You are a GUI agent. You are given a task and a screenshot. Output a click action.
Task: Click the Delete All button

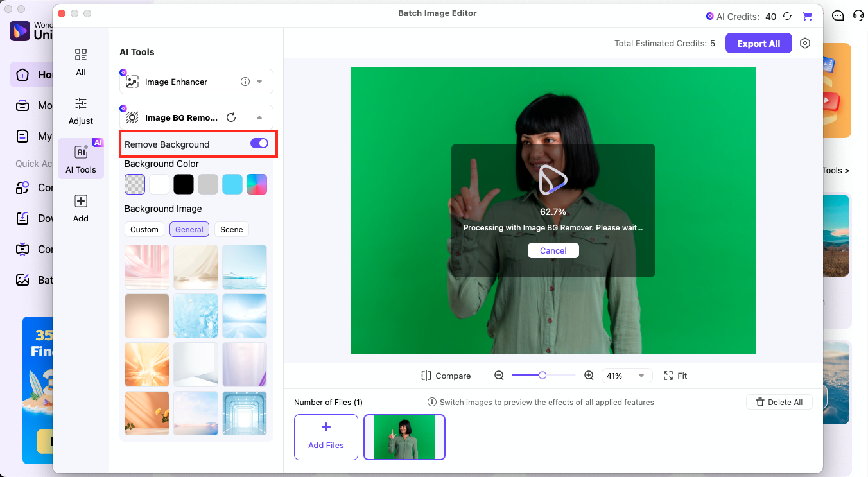click(779, 402)
